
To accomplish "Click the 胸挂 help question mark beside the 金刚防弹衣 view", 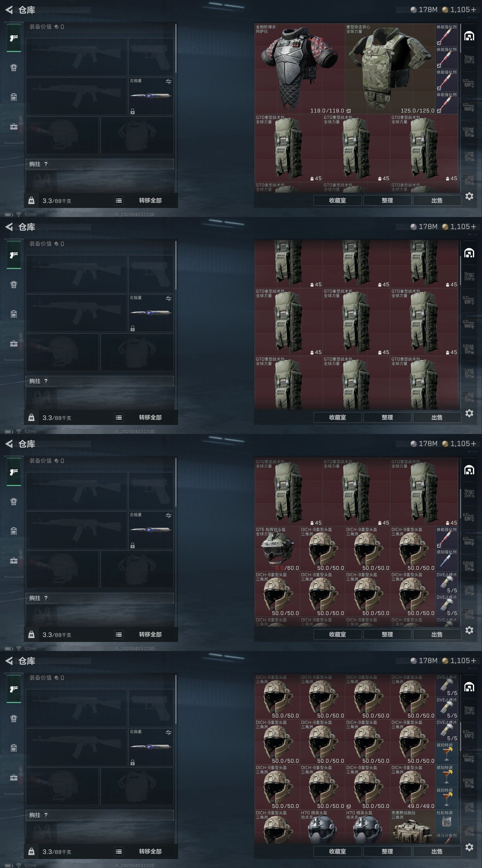I will click(46, 164).
